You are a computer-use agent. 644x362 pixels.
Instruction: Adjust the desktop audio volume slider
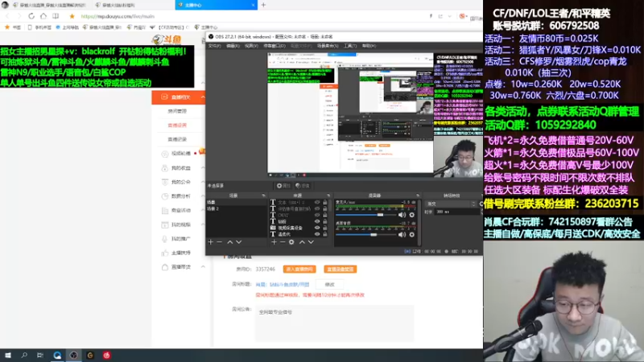(365, 234)
